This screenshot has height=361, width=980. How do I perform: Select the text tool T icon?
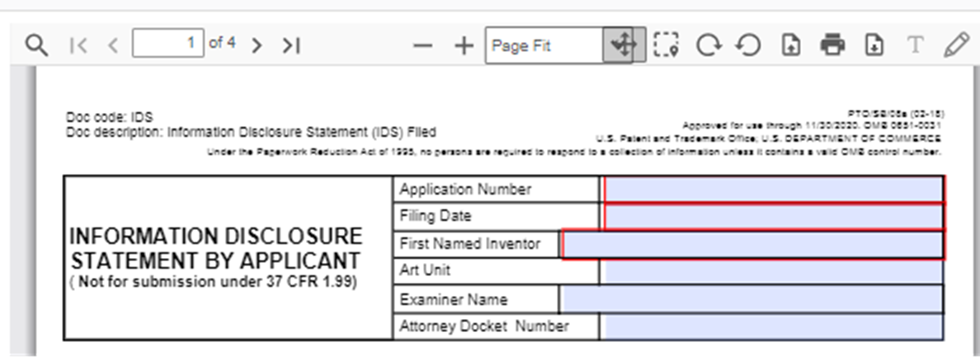[x=914, y=45]
